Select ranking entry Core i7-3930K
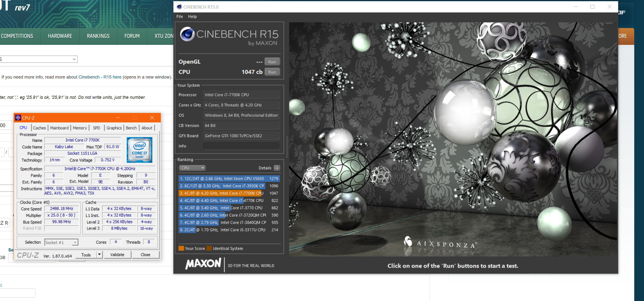 229,186
